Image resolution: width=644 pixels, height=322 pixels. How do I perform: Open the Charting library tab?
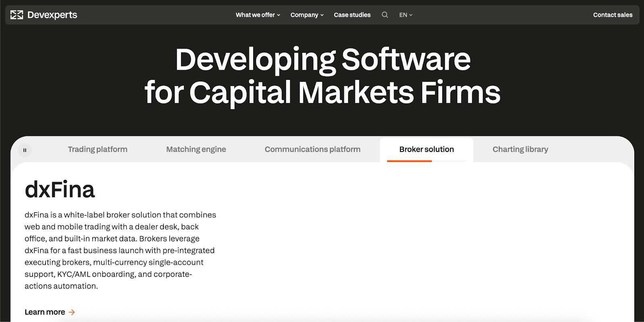[520, 149]
